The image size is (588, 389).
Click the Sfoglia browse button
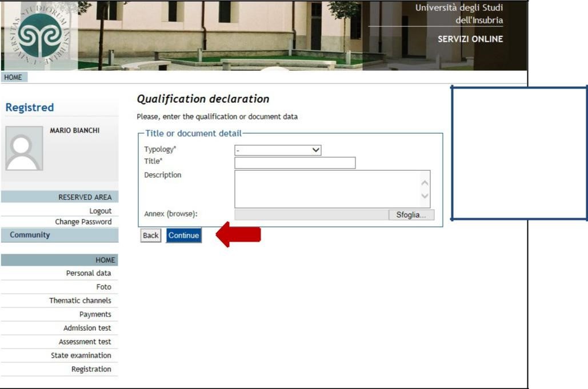(411, 215)
